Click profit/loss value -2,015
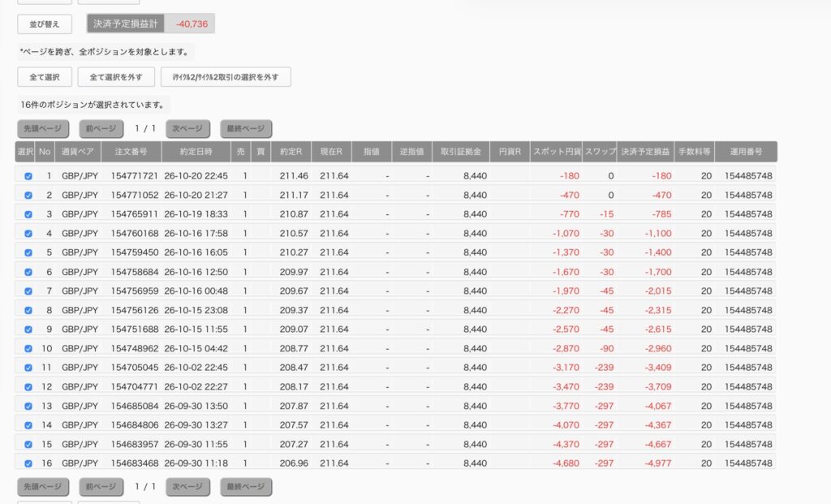 tap(658, 291)
